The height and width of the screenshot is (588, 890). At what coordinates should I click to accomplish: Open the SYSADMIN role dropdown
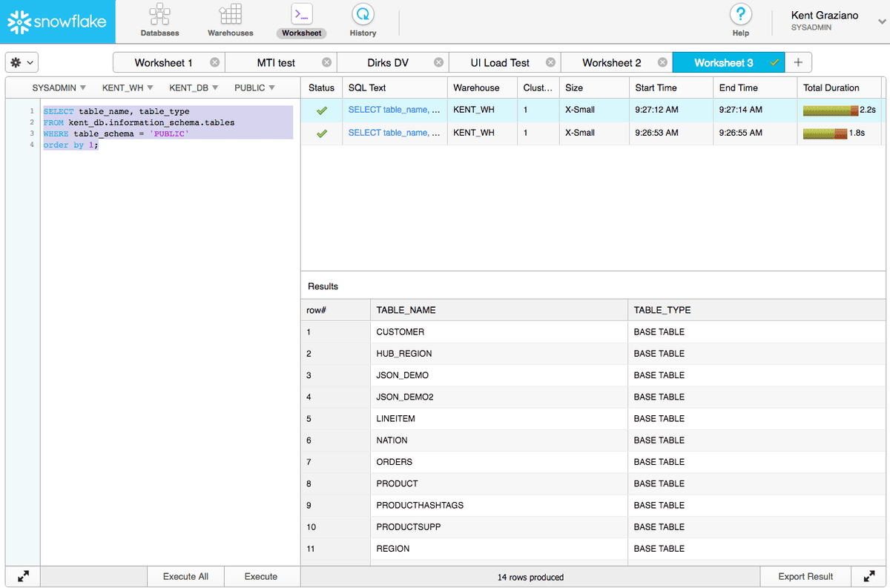coord(59,87)
